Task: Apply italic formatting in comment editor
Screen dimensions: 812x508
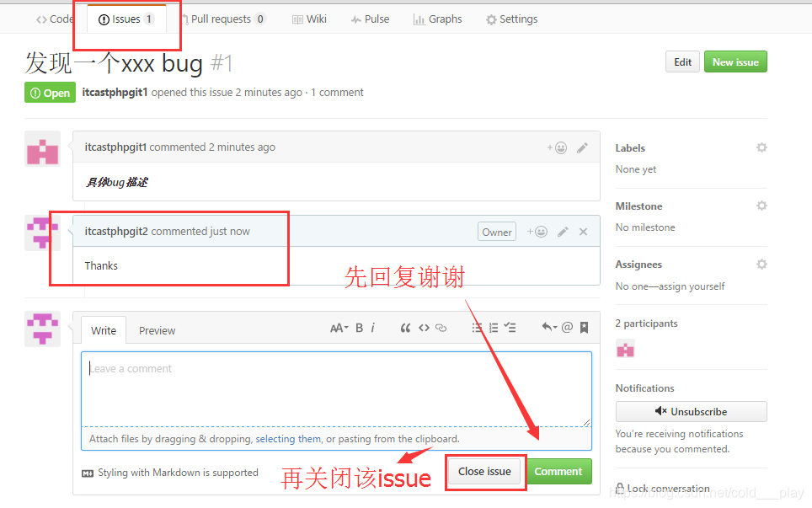Action: click(x=373, y=328)
